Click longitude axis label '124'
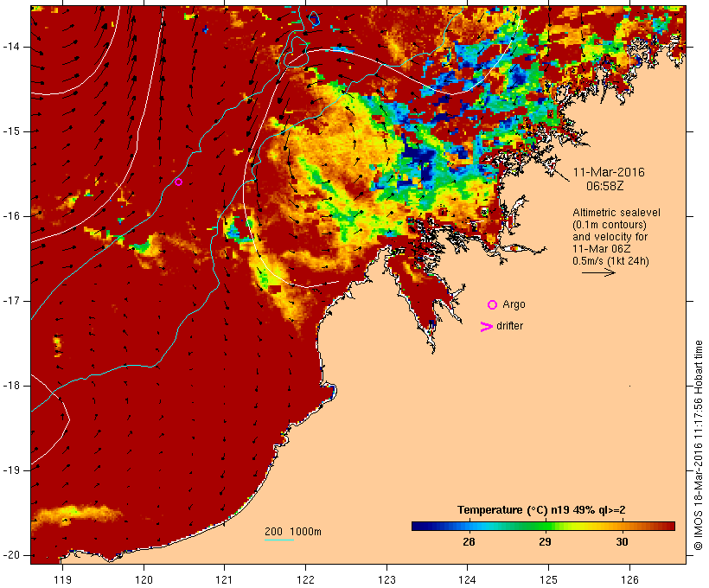 click(467, 579)
